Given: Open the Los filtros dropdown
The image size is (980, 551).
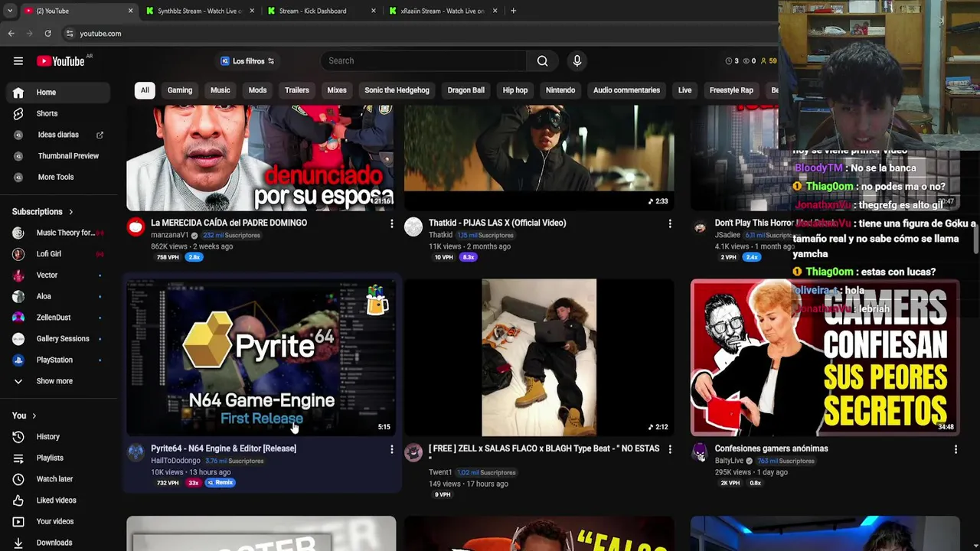Looking at the screenshot, I should tap(247, 61).
